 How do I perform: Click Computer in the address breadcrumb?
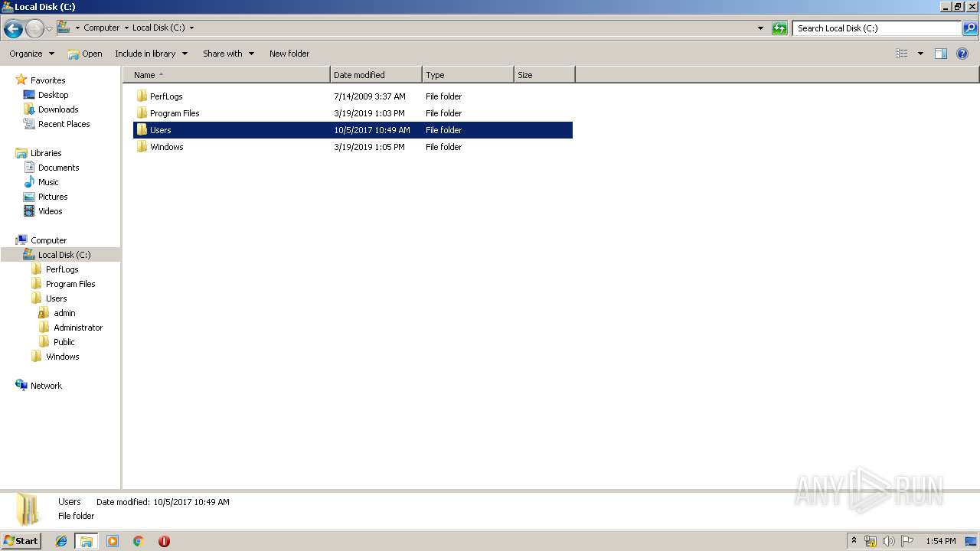101,28
